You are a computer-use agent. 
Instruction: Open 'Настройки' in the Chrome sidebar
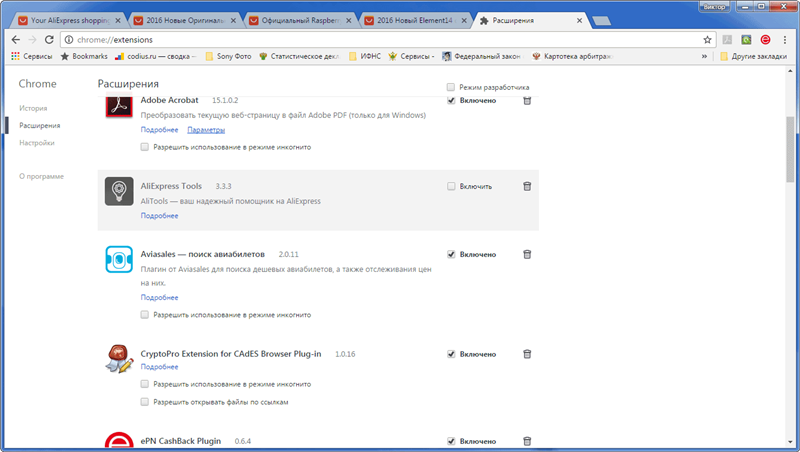(x=36, y=143)
